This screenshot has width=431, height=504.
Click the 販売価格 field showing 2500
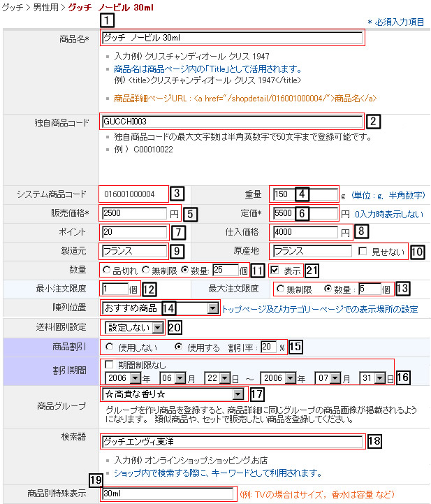point(135,213)
